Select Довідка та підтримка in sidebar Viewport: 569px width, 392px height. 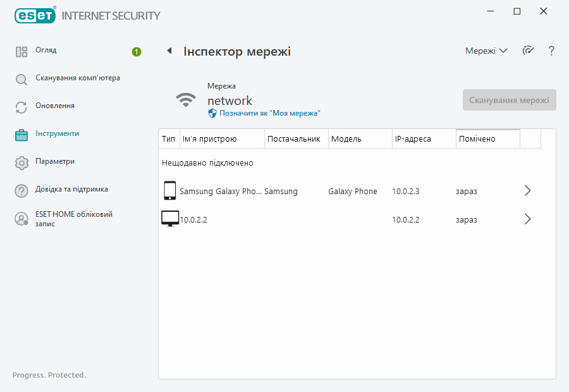(x=71, y=190)
